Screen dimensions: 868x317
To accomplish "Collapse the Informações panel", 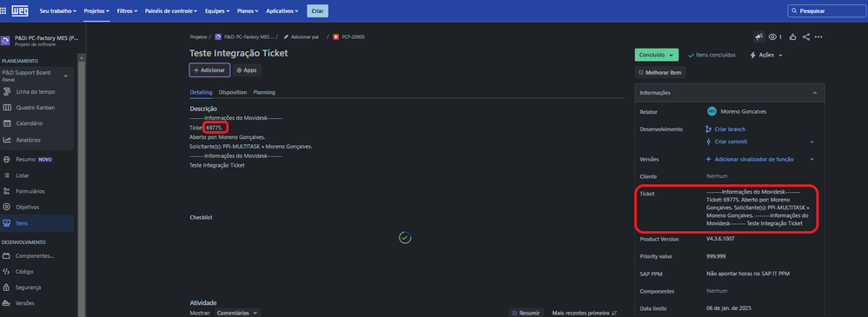I will (x=815, y=93).
